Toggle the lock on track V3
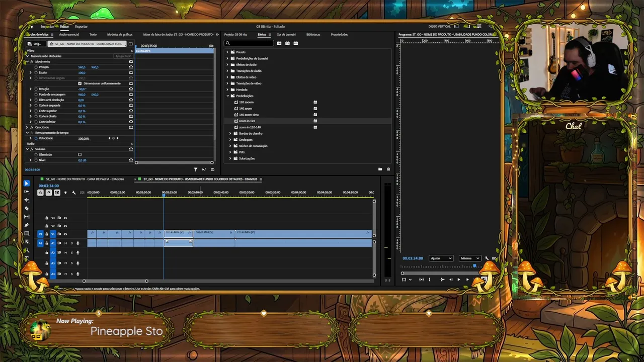The height and width of the screenshot is (362, 644). click(x=47, y=218)
